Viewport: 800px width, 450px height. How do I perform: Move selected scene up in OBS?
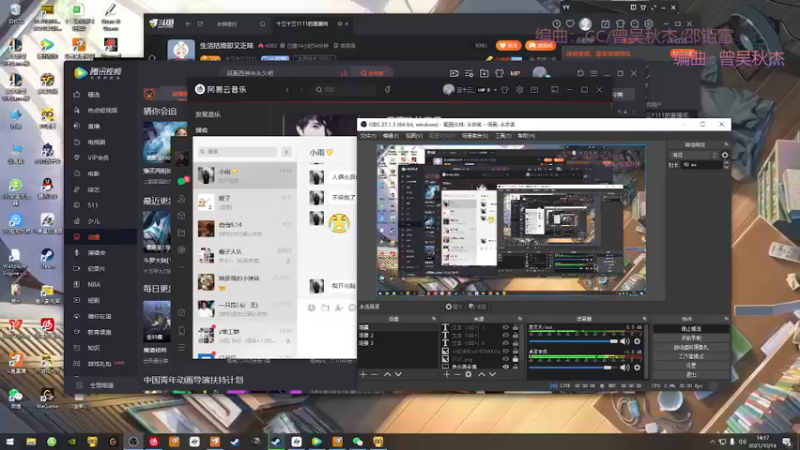click(387, 374)
